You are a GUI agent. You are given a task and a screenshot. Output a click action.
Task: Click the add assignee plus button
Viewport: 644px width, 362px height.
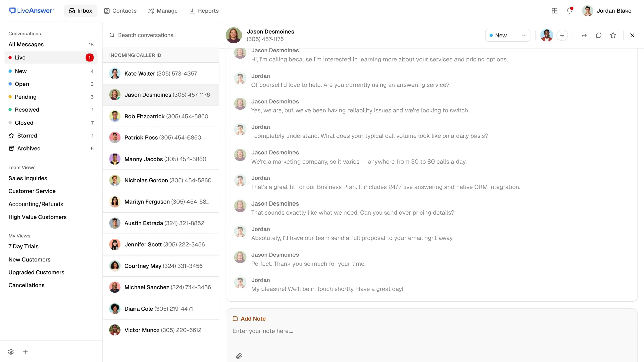click(562, 35)
